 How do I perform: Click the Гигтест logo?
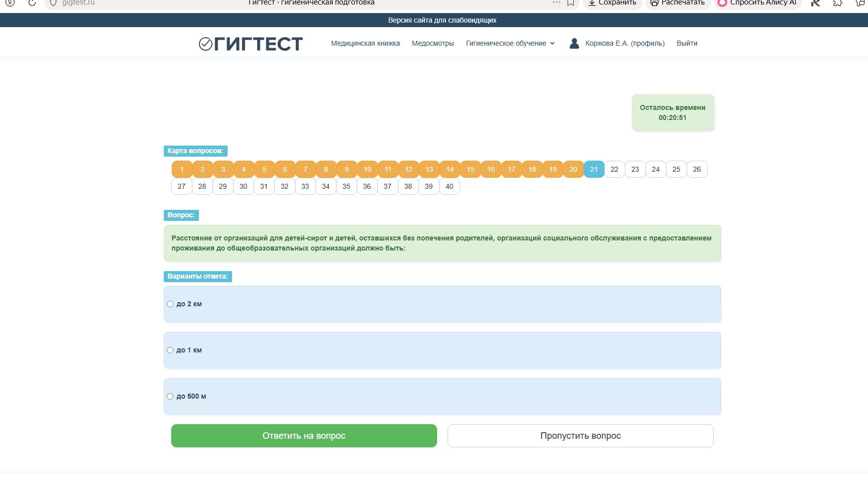click(251, 44)
